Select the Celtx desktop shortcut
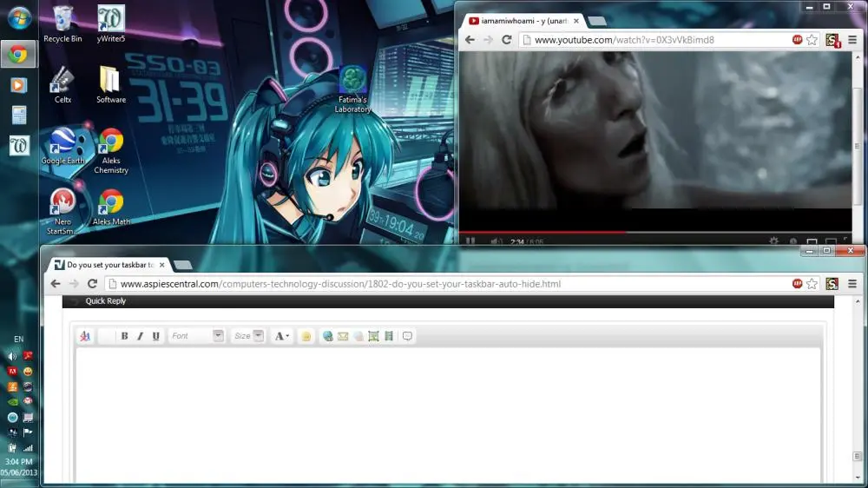 coord(62,85)
